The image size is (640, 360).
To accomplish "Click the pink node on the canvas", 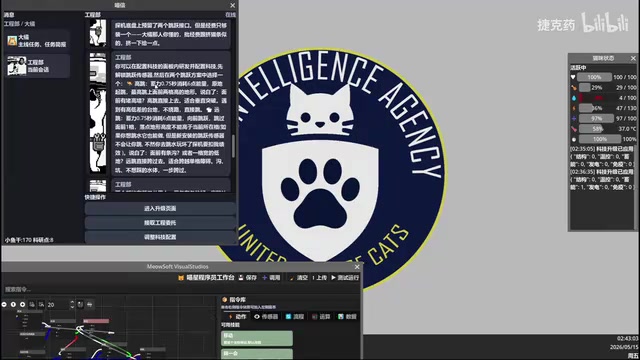I will (96, 321).
